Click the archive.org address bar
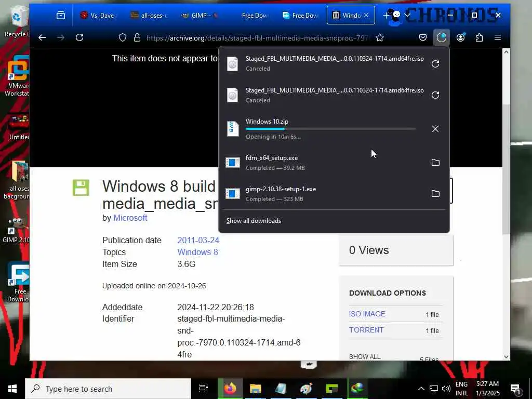Screen dimensions: 532x399 pyautogui.click(x=258, y=38)
